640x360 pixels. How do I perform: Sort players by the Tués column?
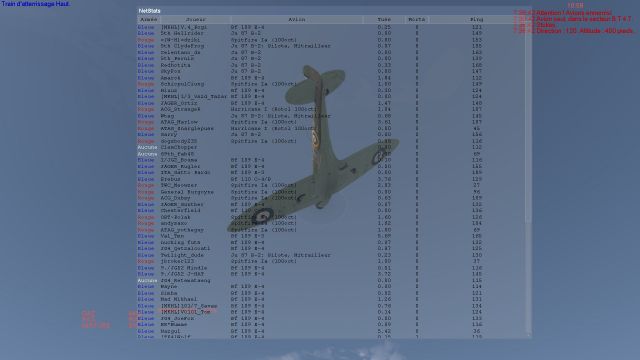pyautogui.click(x=384, y=20)
